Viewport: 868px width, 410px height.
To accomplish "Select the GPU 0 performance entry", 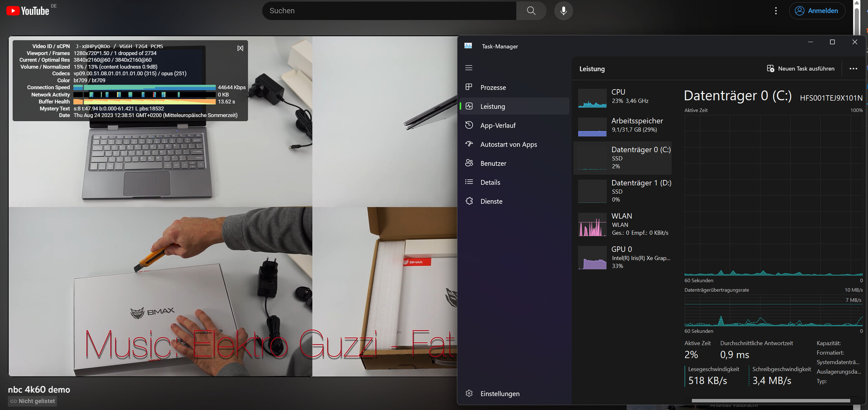I will (623, 257).
